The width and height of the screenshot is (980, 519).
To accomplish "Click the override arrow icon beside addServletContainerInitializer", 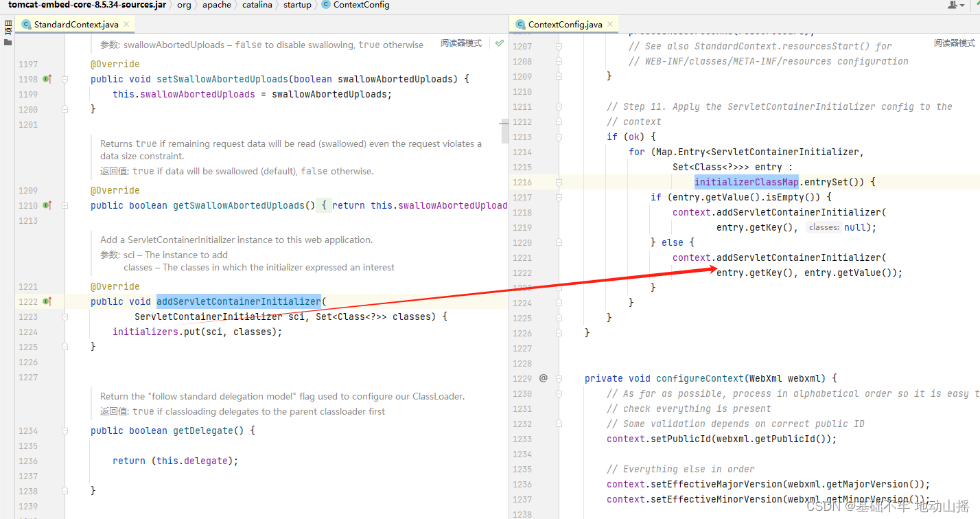I will point(46,301).
